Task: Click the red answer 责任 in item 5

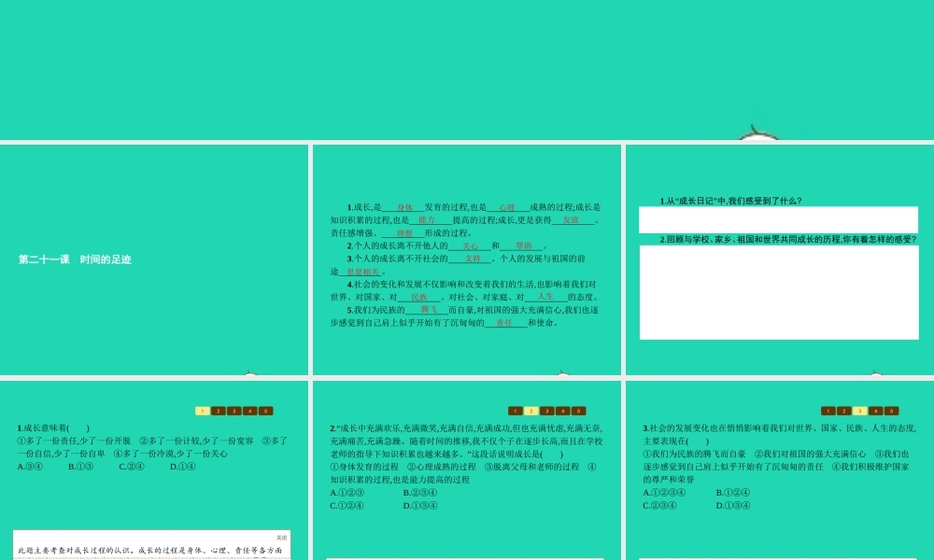Action: (x=504, y=323)
